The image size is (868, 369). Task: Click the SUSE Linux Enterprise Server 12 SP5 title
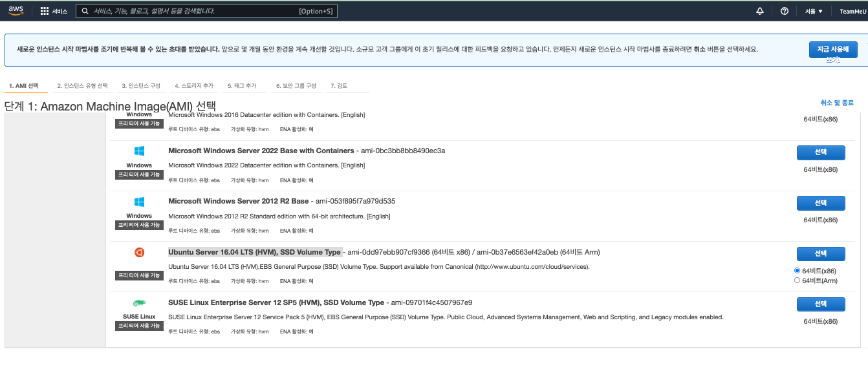click(276, 302)
